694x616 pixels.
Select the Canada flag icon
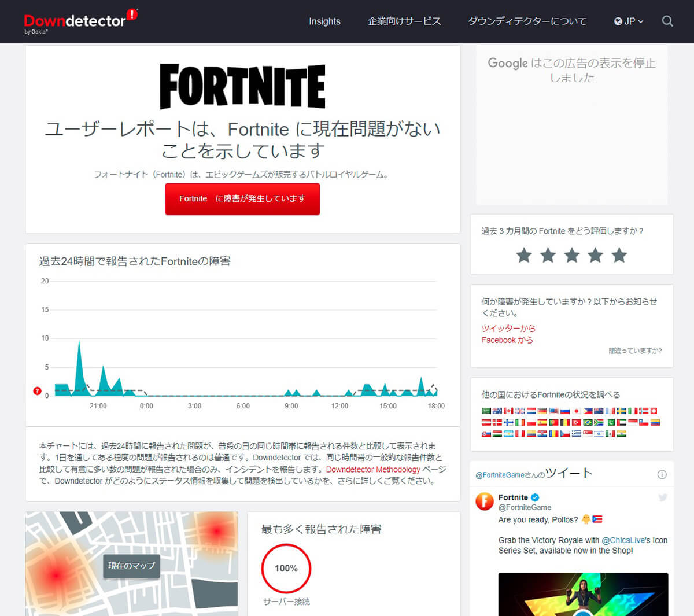[x=508, y=411]
